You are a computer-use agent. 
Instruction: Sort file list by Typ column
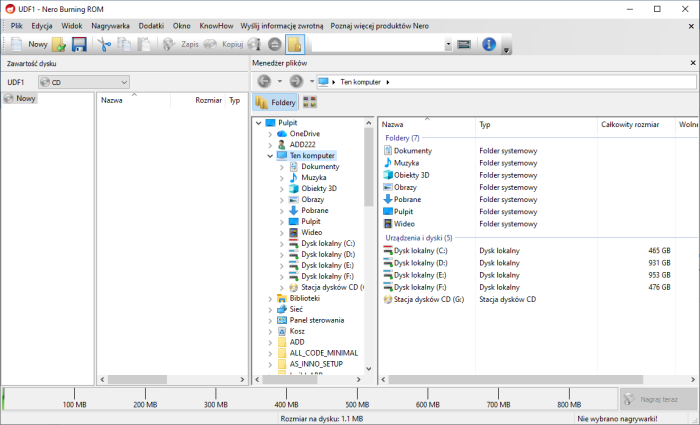(x=536, y=125)
